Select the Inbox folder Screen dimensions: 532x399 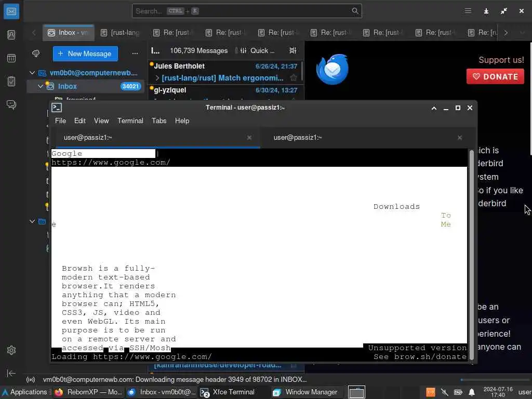click(86, 86)
